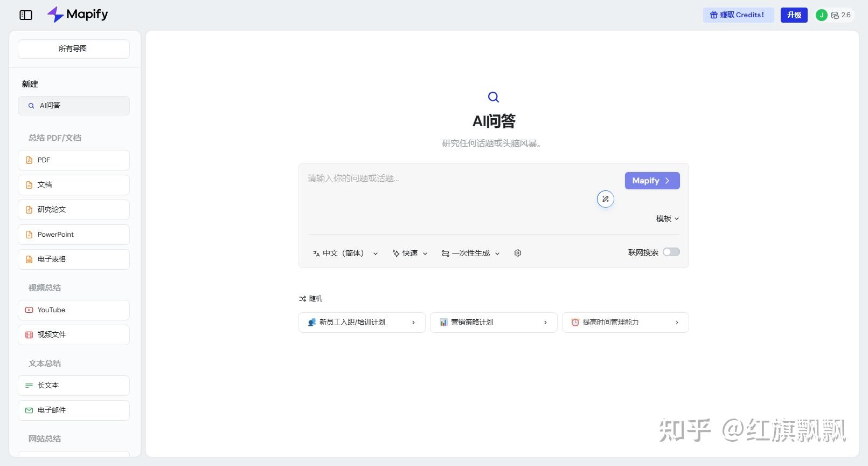
Task: Select PowerPoint in the sidebar
Action: tap(74, 235)
